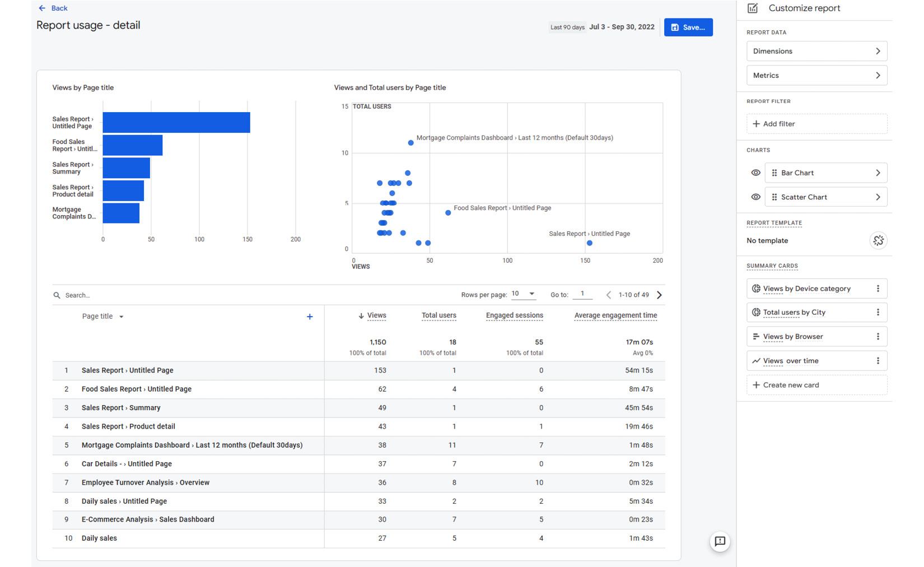Click the search magnifier icon

click(57, 295)
